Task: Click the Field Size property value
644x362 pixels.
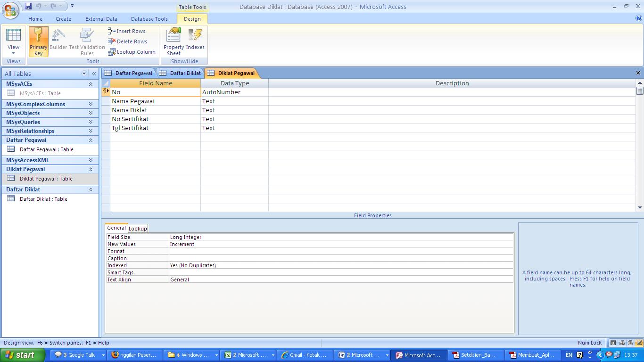Action: 341,237
